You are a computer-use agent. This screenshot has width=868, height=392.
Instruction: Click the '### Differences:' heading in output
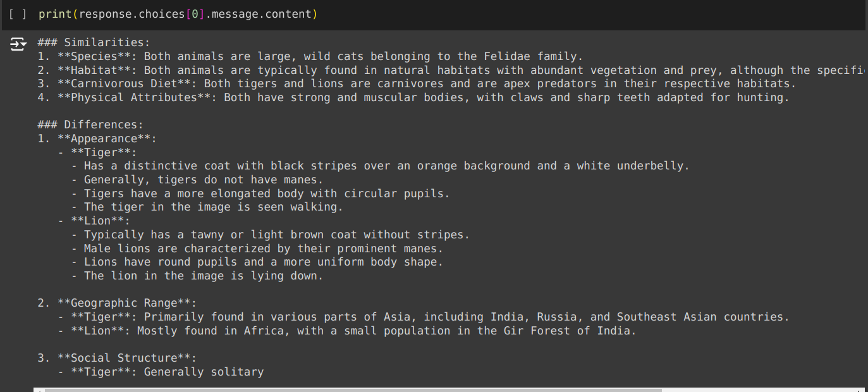point(90,125)
